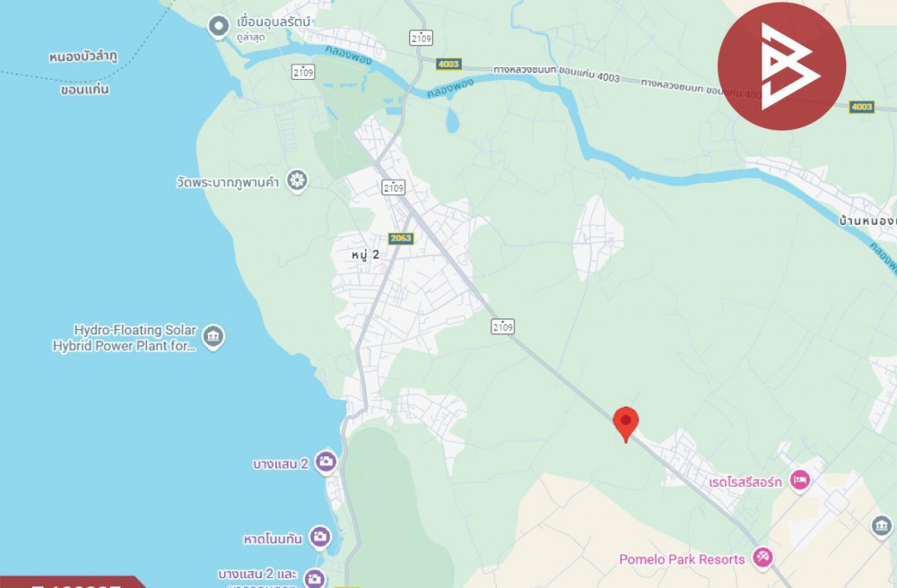This screenshot has width=897, height=588.
Task: Click the Hydro-Floating Solar museum icon
Action: 213,338
